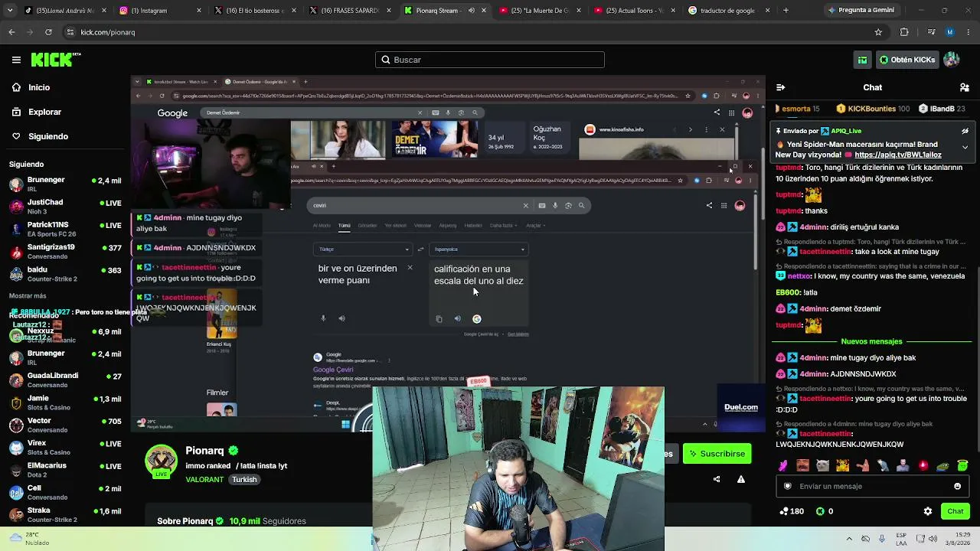Switch to the Instagram browser tab
980x551 pixels.
click(x=161, y=11)
